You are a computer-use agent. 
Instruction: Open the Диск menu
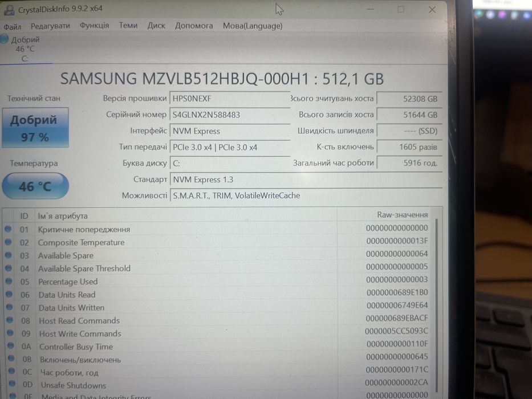[156, 26]
